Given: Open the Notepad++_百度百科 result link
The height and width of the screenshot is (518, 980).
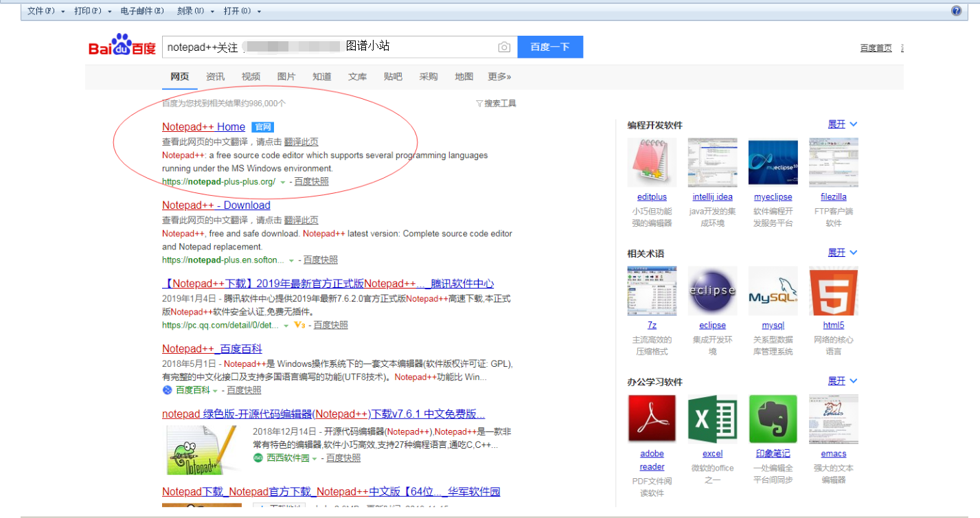Looking at the screenshot, I should (x=212, y=349).
